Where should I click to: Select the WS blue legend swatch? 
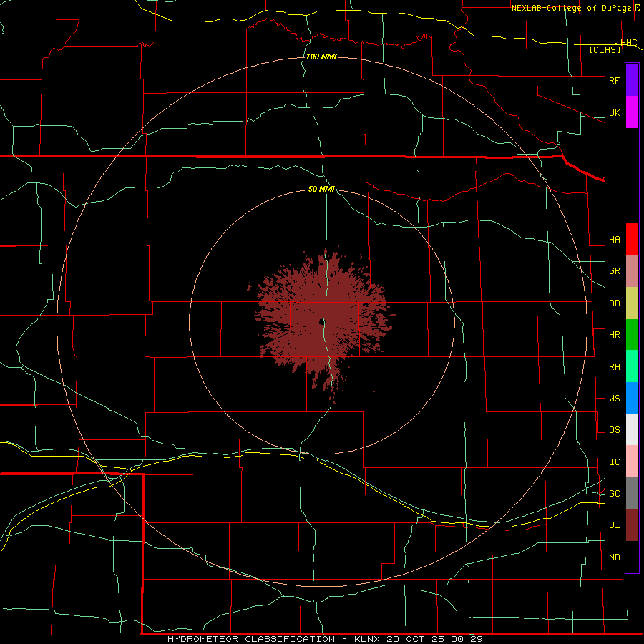[632, 398]
